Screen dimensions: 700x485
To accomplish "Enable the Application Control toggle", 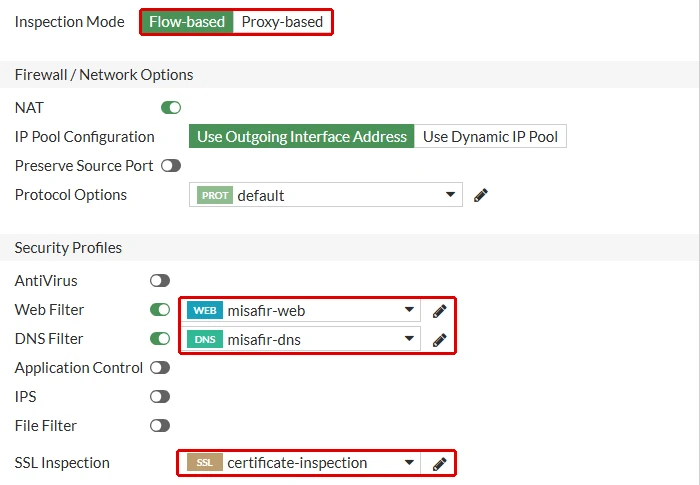I will (x=160, y=368).
